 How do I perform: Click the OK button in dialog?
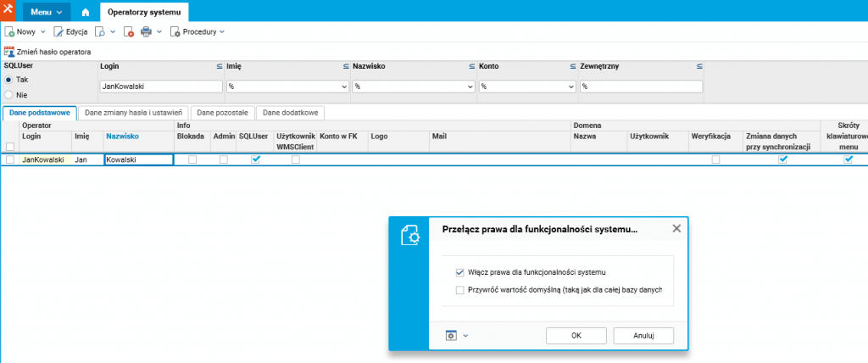tap(576, 335)
